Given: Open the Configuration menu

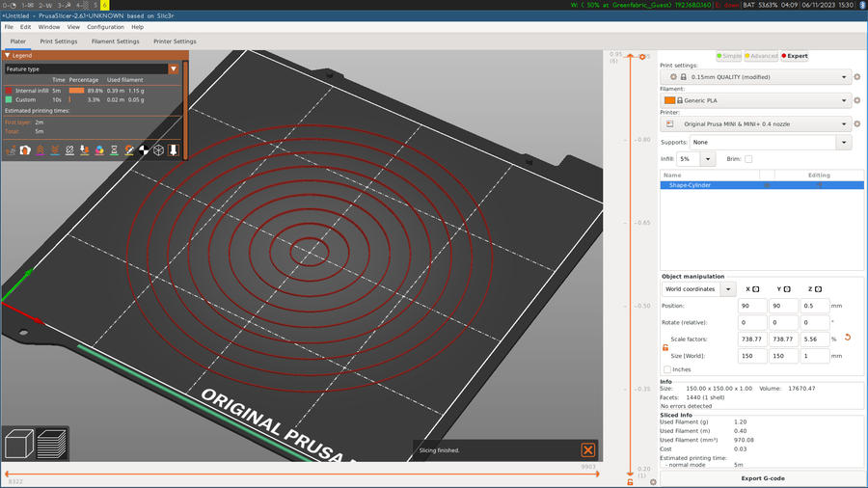Looking at the screenshot, I should click(x=105, y=27).
